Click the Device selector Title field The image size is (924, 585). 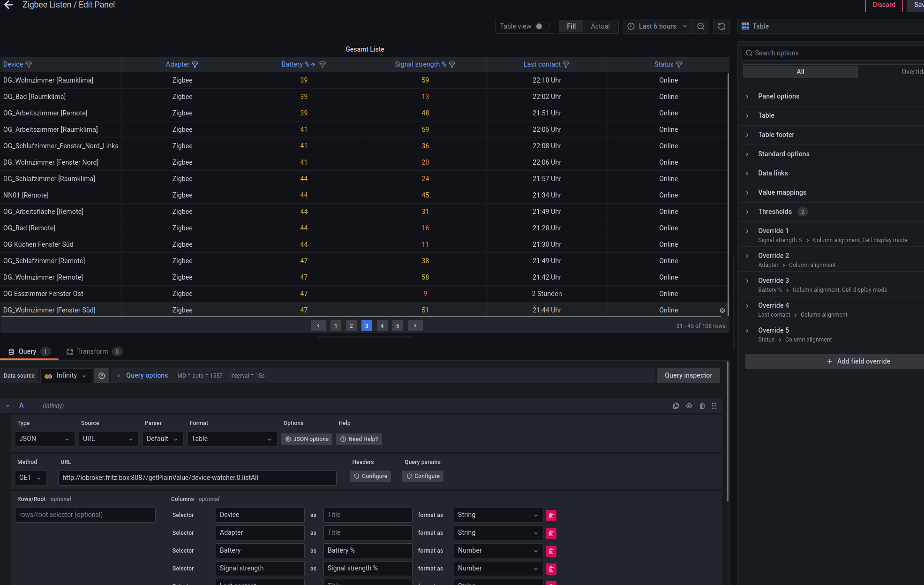368,515
